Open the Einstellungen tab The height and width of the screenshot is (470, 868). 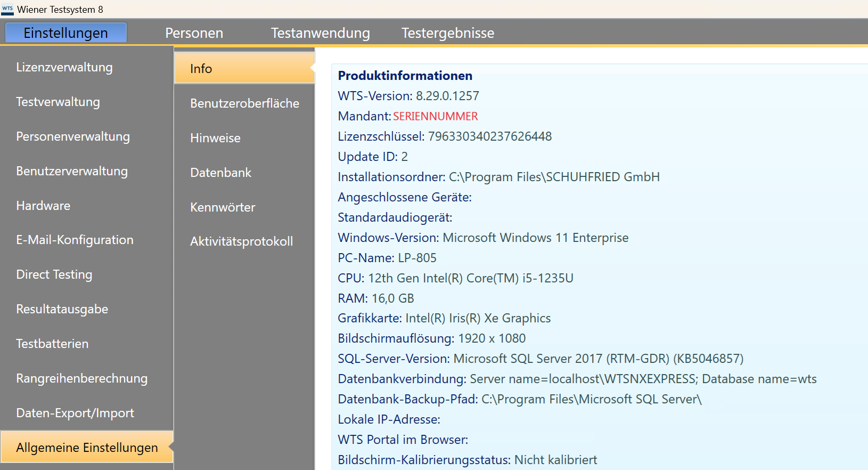click(65, 33)
